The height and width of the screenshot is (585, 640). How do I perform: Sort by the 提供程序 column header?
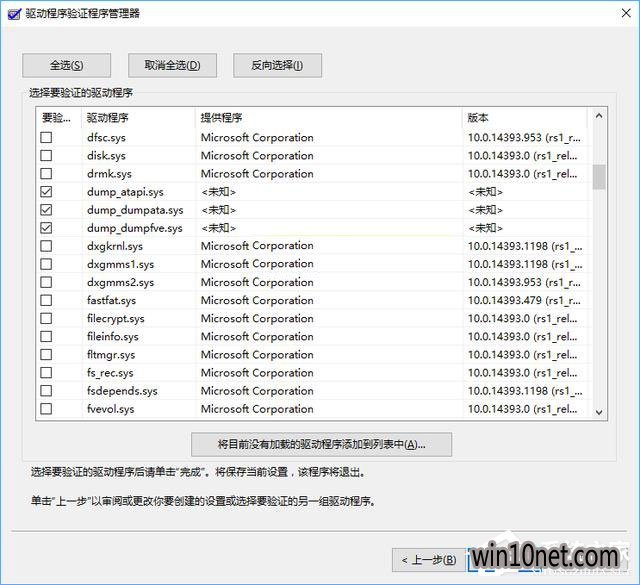pos(328,117)
